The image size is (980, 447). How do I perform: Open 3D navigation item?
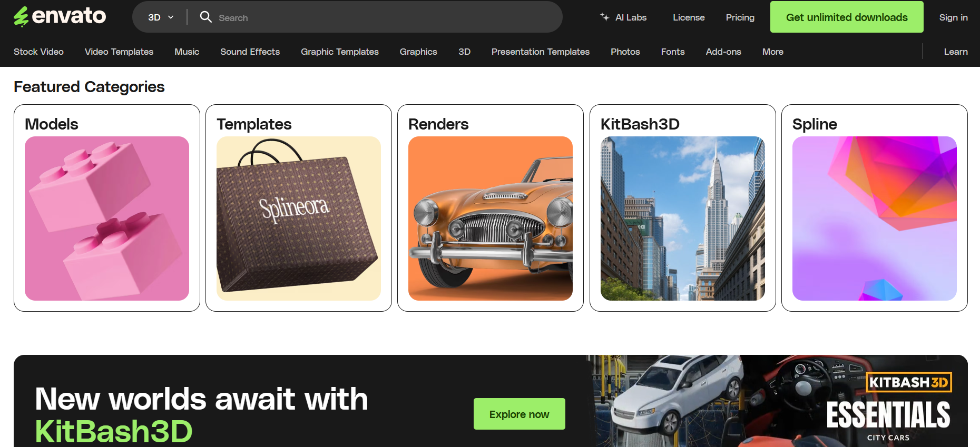[464, 52]
